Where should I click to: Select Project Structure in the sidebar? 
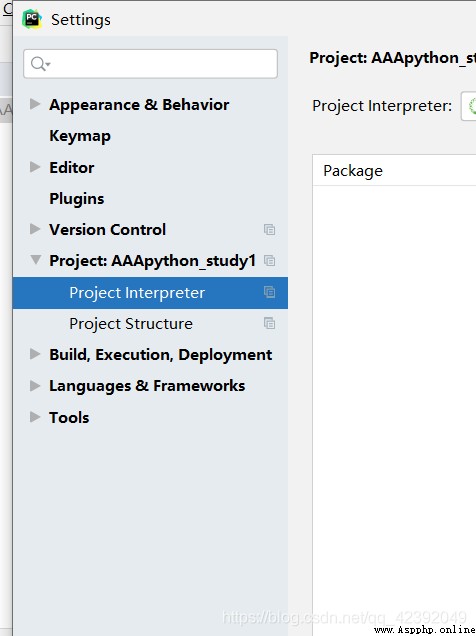131,324
